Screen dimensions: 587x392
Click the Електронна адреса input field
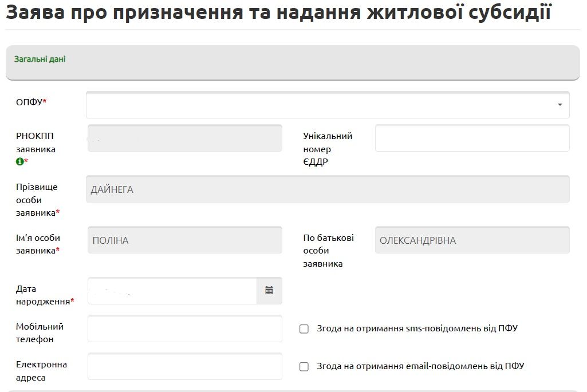[x=184, y=366]
